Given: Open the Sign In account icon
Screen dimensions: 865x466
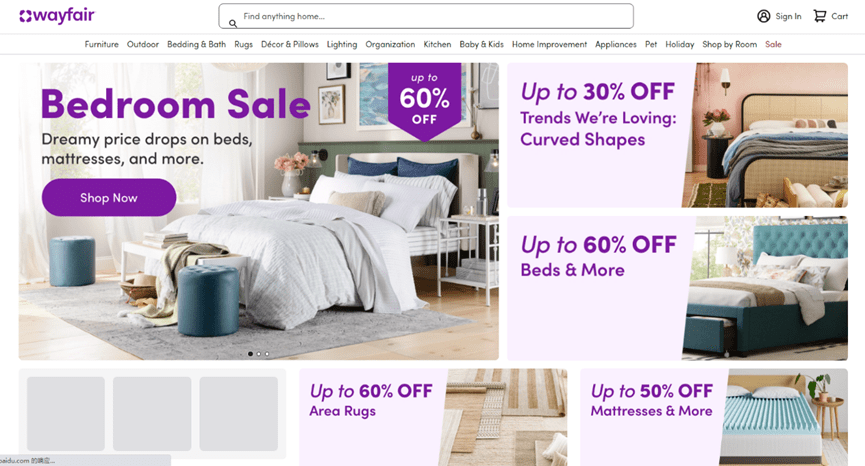Looking at the screenshot, I should click(x=763, y=16).
